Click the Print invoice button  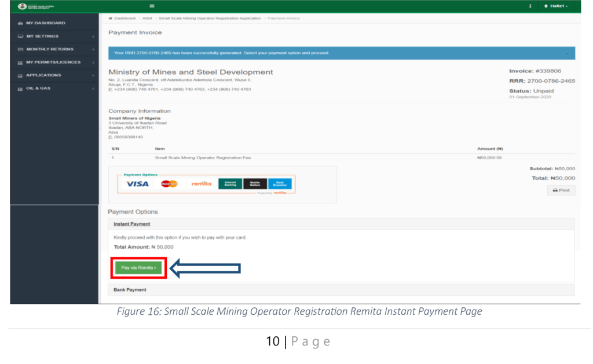(561, 190)
